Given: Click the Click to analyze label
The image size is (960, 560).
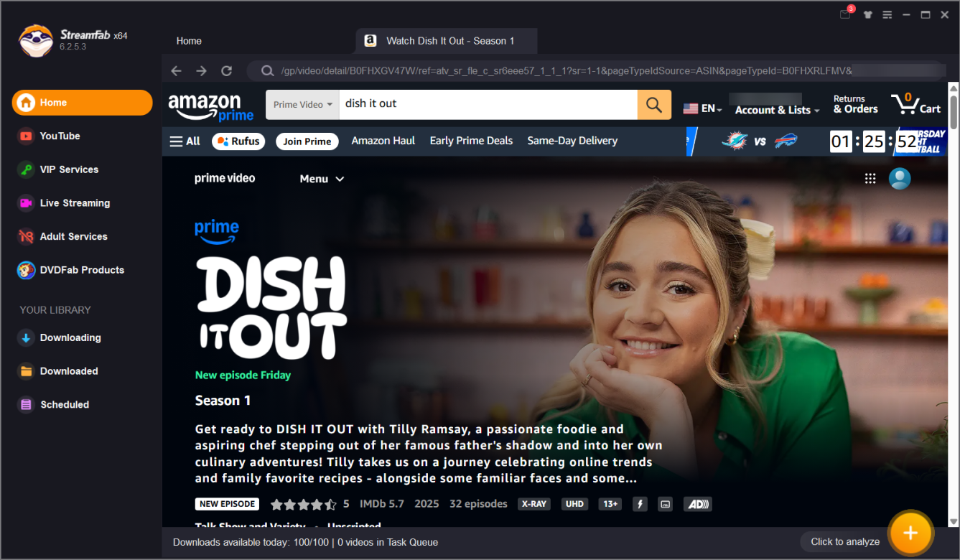Looking at the screenshot, I should [x=845, y=542].
